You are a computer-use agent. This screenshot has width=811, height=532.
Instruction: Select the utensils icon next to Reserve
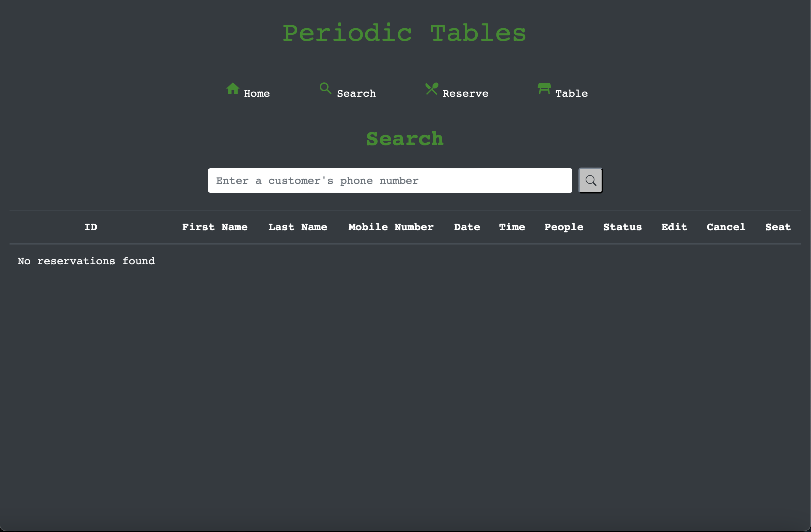tap(431, 89)
